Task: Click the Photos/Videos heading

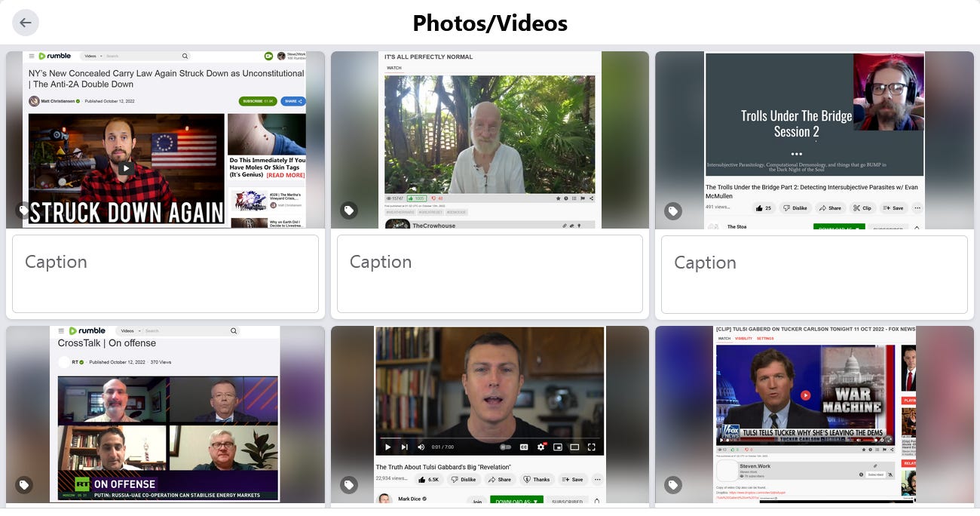Action: (490, 23)
